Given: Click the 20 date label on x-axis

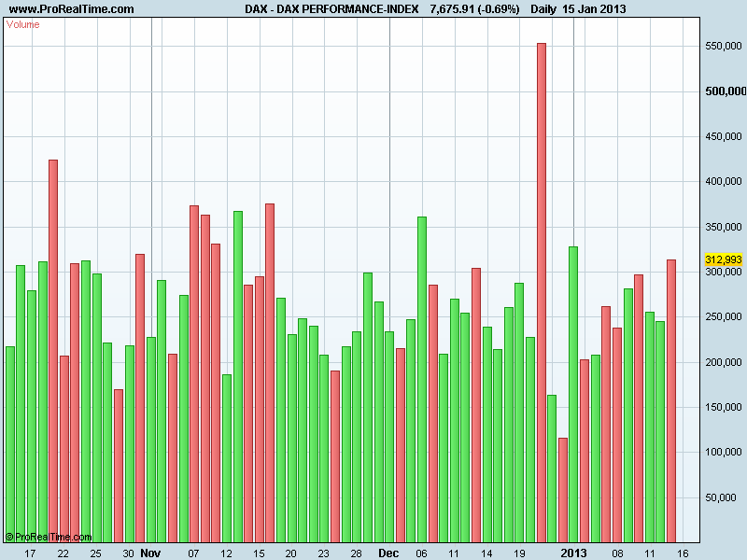Looking at the screenshot, I should [x=290, y=553].
